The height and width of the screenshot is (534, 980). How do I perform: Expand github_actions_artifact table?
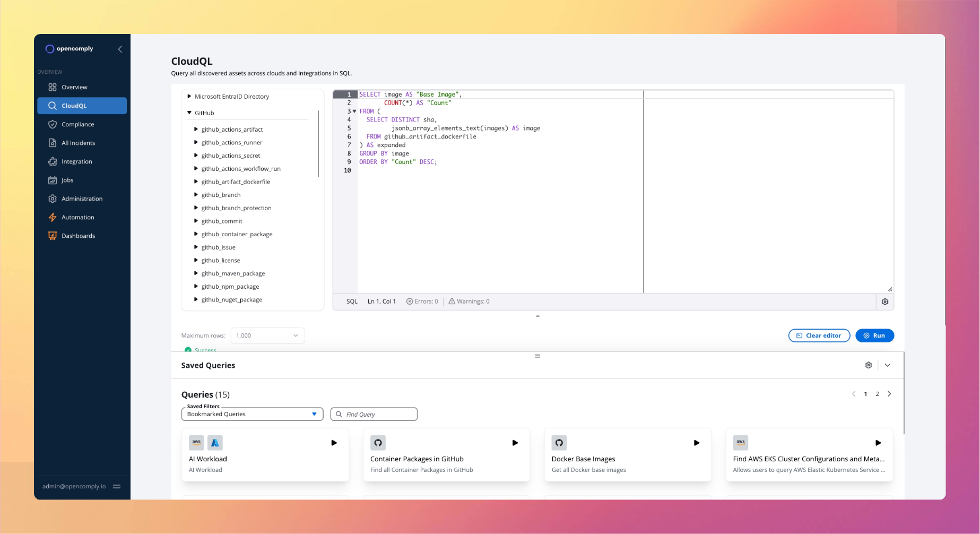(196, 130)
